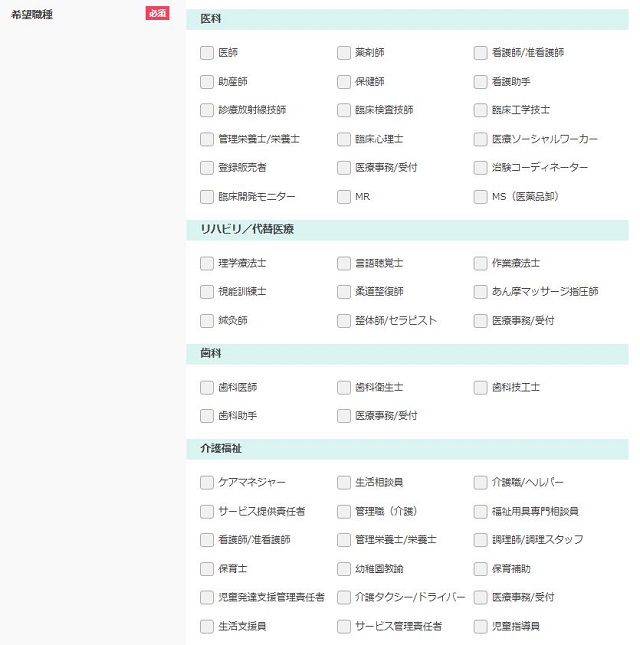Screen dimensions: 640x645
Task: Tick the 生活支援員 checkbox
Action: pyautogui.click(x=206, y=626)
